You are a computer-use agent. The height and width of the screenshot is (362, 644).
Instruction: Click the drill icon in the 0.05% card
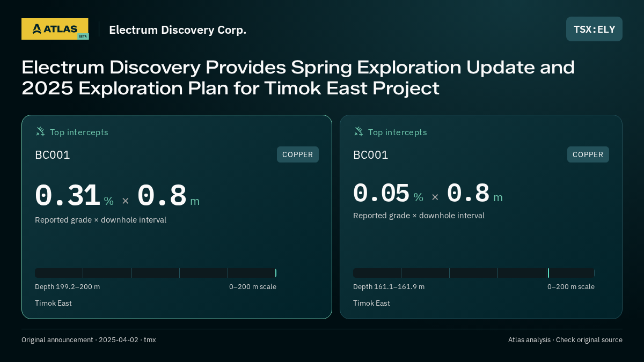point(358,131)
